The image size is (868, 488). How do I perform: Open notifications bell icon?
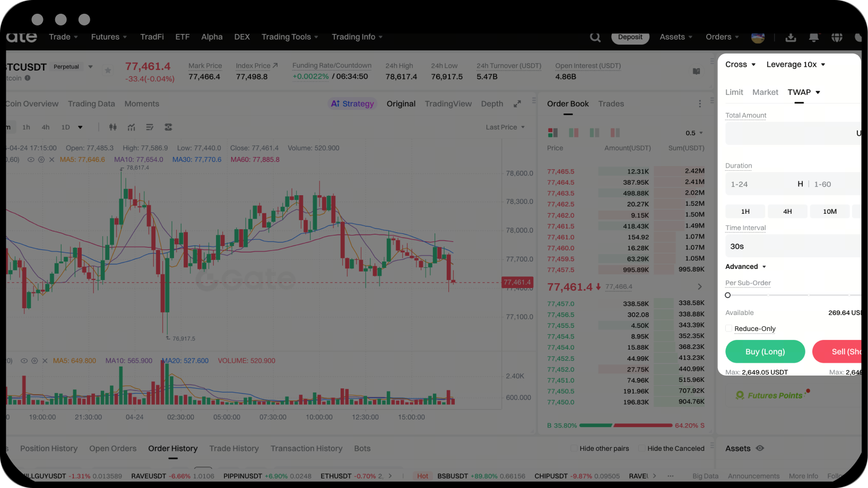(813, 37)
